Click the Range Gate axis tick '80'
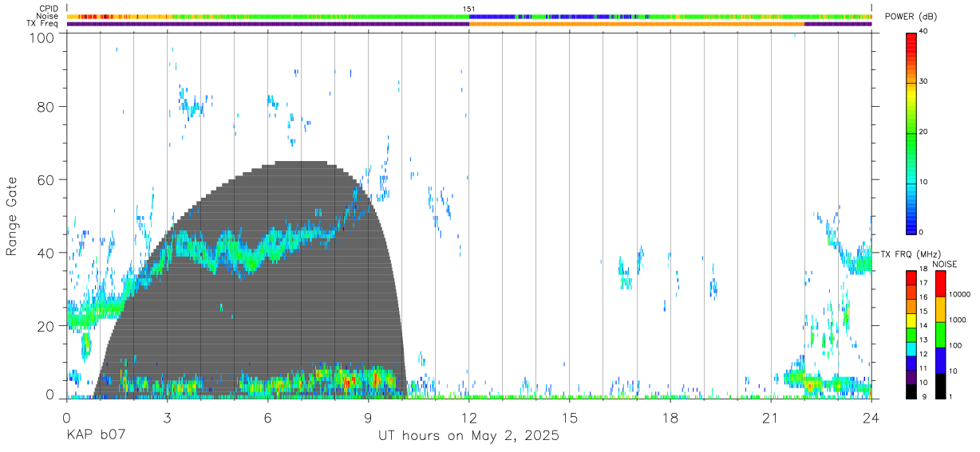This screenshot has height=452, width=980. click(46, 106)
